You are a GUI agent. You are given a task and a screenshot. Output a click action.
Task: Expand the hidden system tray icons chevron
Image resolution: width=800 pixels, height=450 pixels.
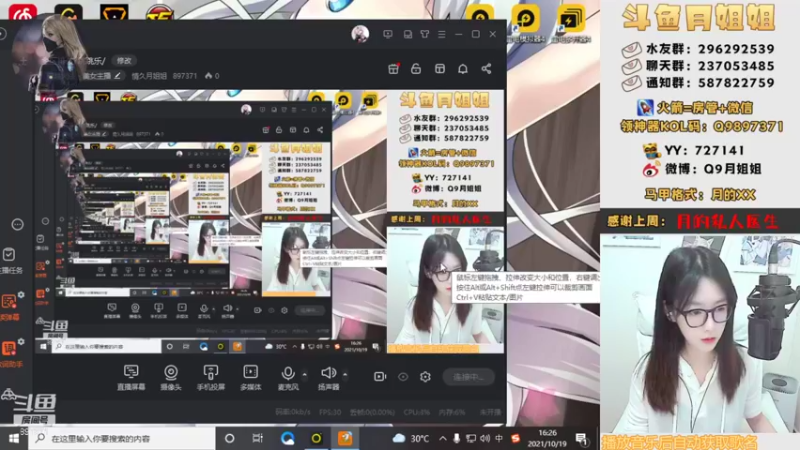pos(442,438)
